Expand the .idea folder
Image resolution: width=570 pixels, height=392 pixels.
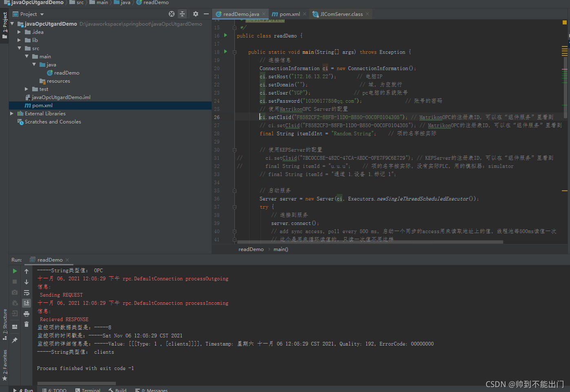(19, 32)
